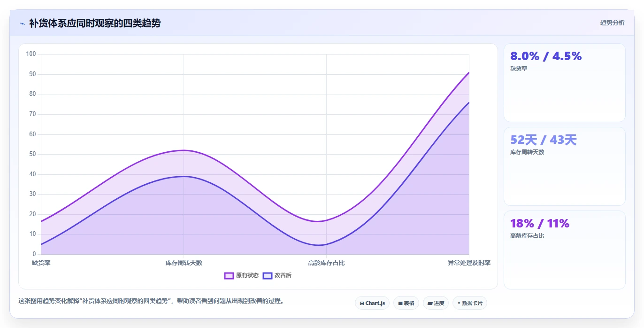Click the 库存周转天数 caption in the side card
Viewport: 644px width, 328px height.
527,152
